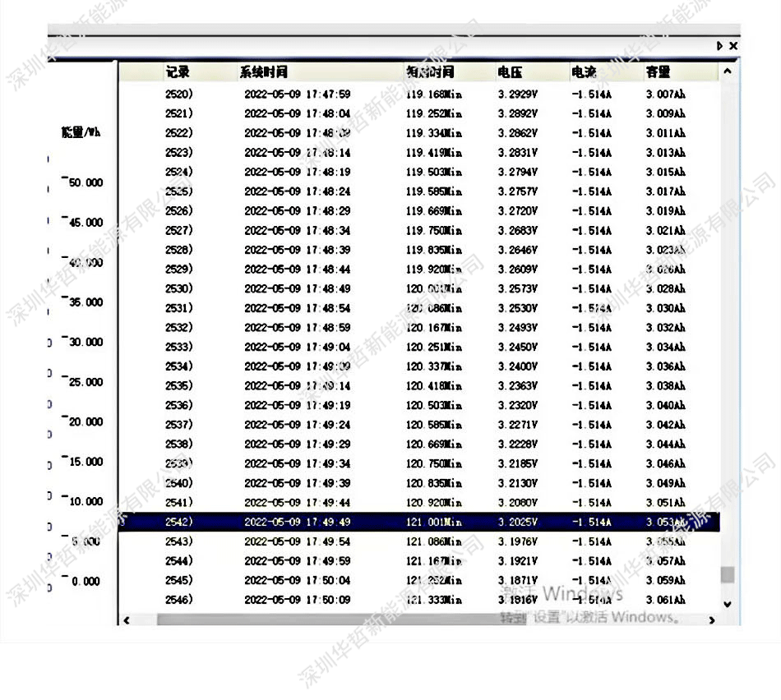
Task: Click capacity value 3.061Ah
Action: coord(666,600)
